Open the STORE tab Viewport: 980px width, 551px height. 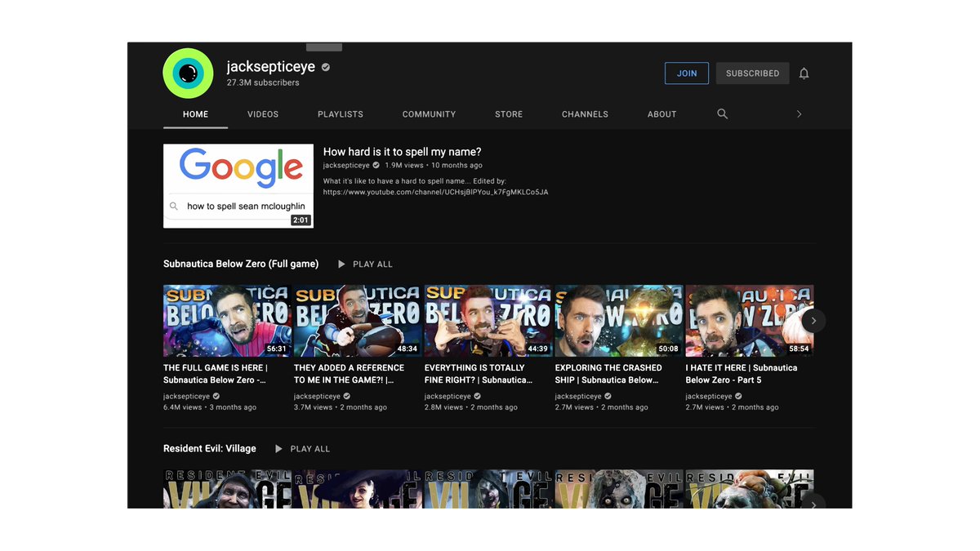pos(509,114)
